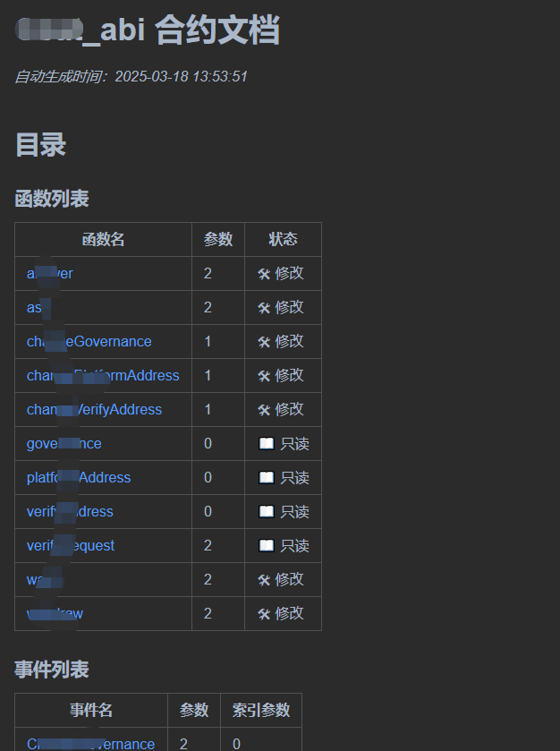Click the 修改 status in withdraw row

point(290,613)
